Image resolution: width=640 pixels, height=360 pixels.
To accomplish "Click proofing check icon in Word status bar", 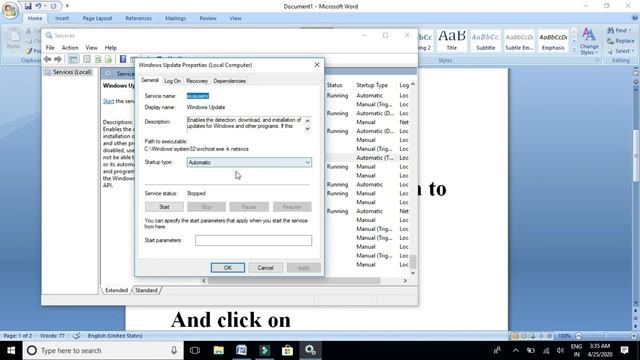I will (76, 336).
